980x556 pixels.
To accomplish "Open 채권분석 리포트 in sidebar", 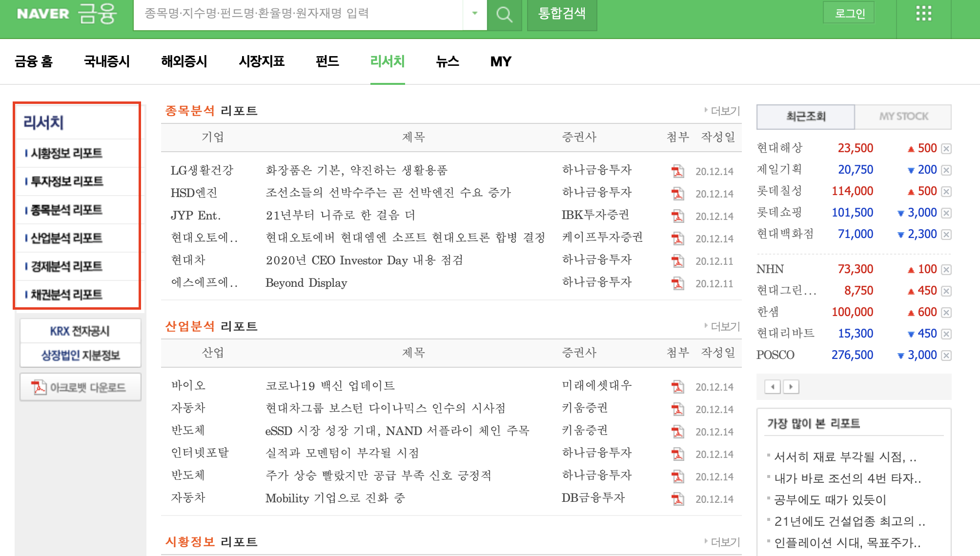I will [x=66, y=295].
